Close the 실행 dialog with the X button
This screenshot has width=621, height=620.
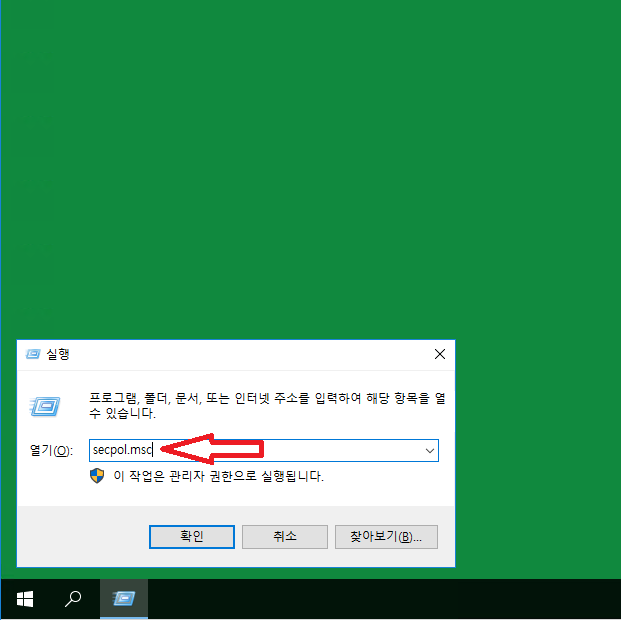439,354
